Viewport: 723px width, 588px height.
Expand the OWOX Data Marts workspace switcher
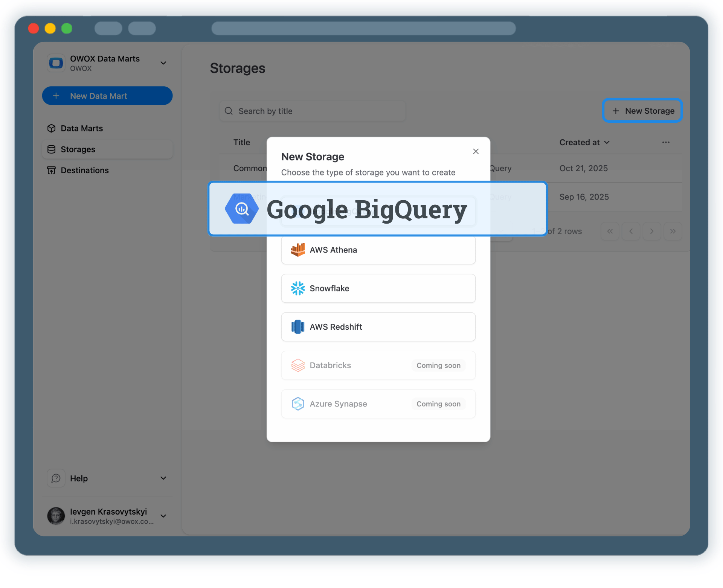[x=163, y=62]
